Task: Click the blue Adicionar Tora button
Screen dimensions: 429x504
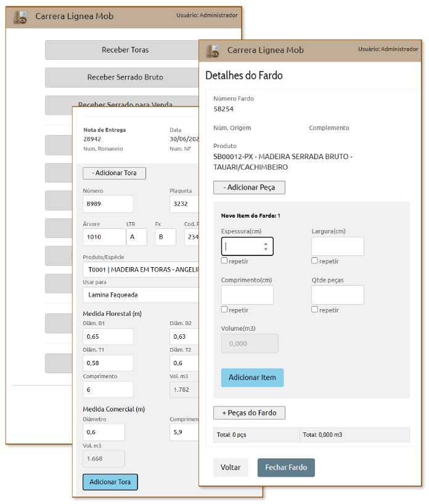Action: (x=110, y=482)
